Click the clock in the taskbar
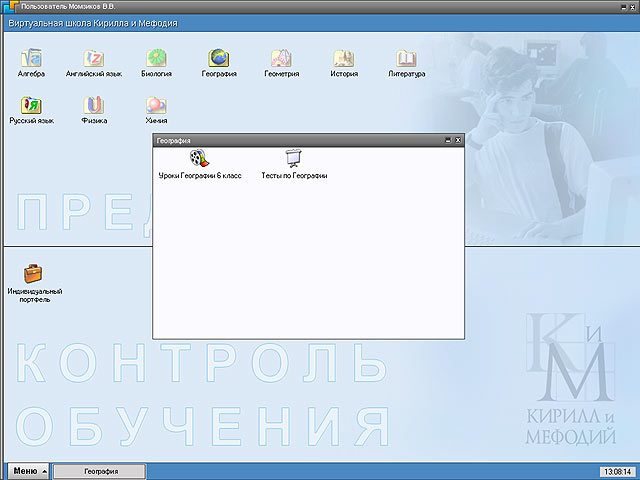This screenshot has width=640, height=480. click(x=613, y=471)
